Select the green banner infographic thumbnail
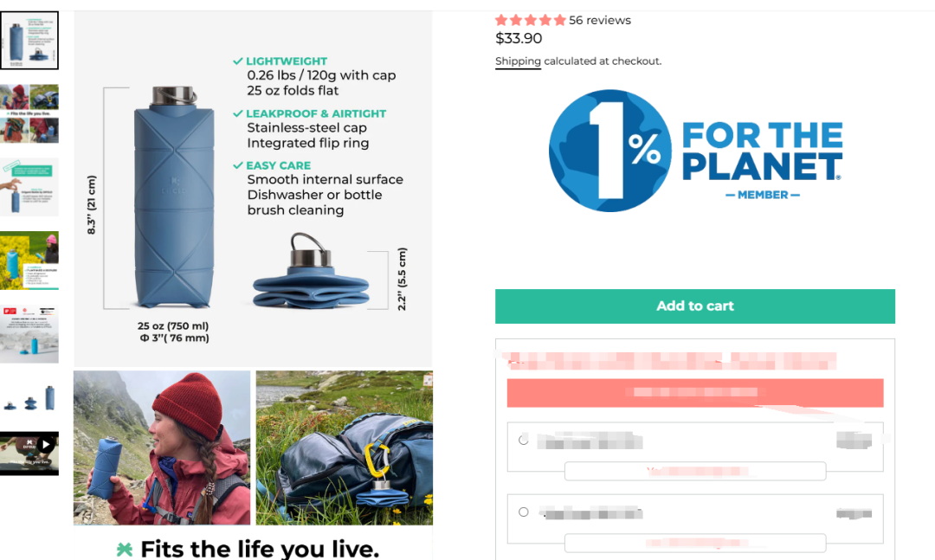935x560 pixels. 29,187
